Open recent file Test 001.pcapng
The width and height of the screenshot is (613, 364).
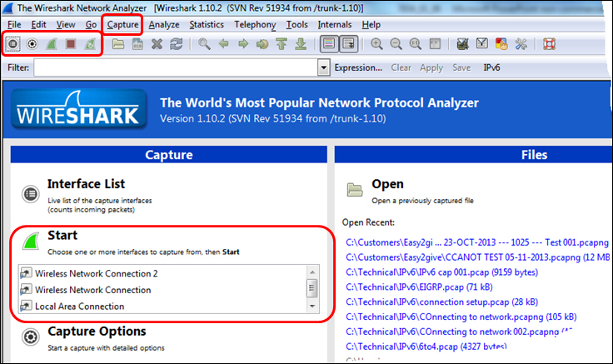[x=477, y=242]
